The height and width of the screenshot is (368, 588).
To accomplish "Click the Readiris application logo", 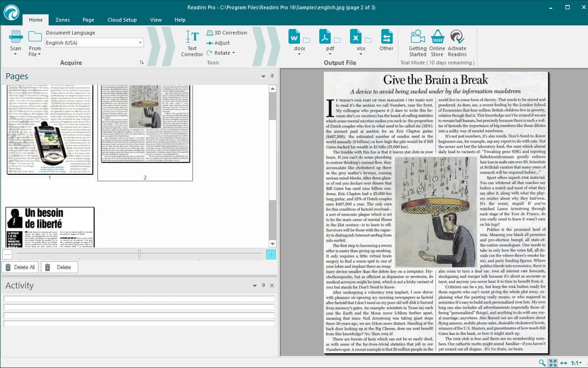I will tap(11, 12).
